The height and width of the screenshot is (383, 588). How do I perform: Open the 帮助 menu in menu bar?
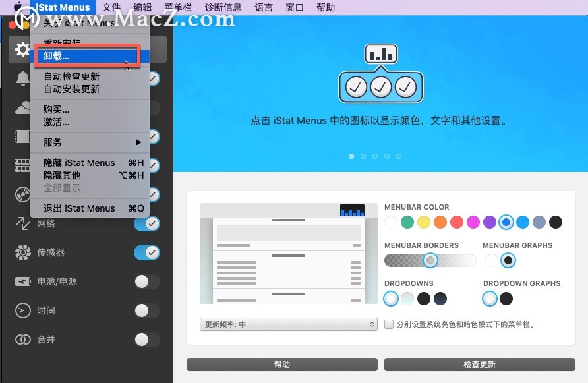click(x=326, y=7)
